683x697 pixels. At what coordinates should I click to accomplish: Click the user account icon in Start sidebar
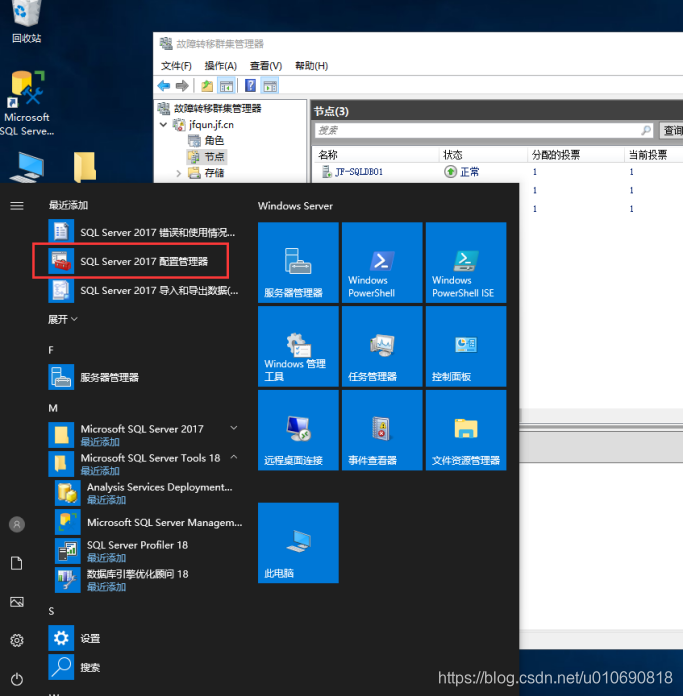(x=17, y=525)
